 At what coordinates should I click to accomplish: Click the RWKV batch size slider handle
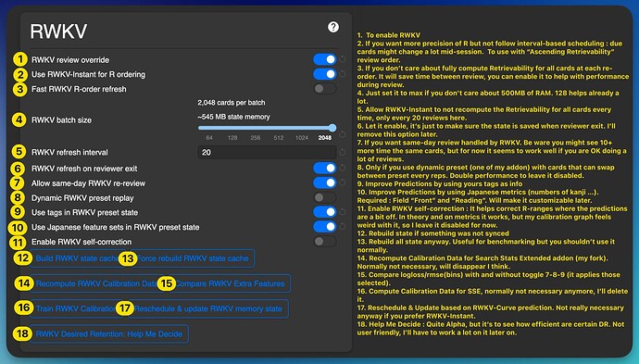tap(332, 128)
